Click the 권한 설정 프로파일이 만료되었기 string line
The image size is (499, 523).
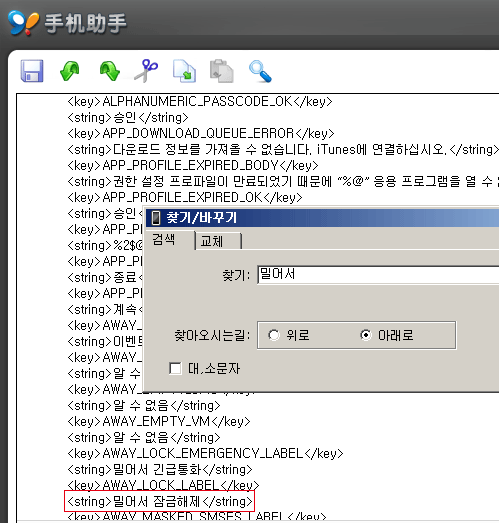pos(283,181)
